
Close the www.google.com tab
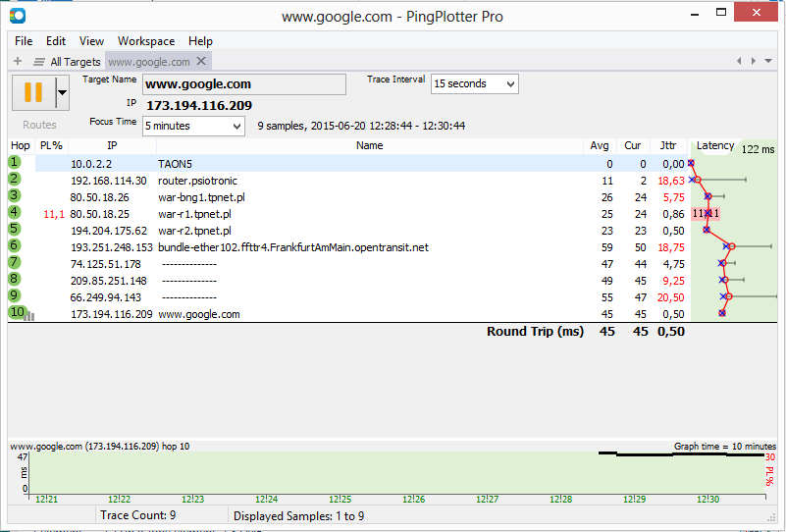tap(201, 61)
